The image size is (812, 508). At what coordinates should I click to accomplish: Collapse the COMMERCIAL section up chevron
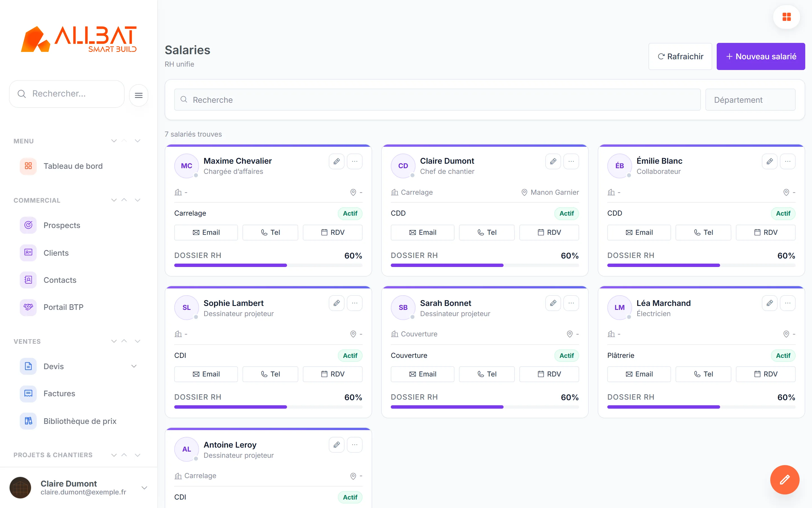coord(124,200)
